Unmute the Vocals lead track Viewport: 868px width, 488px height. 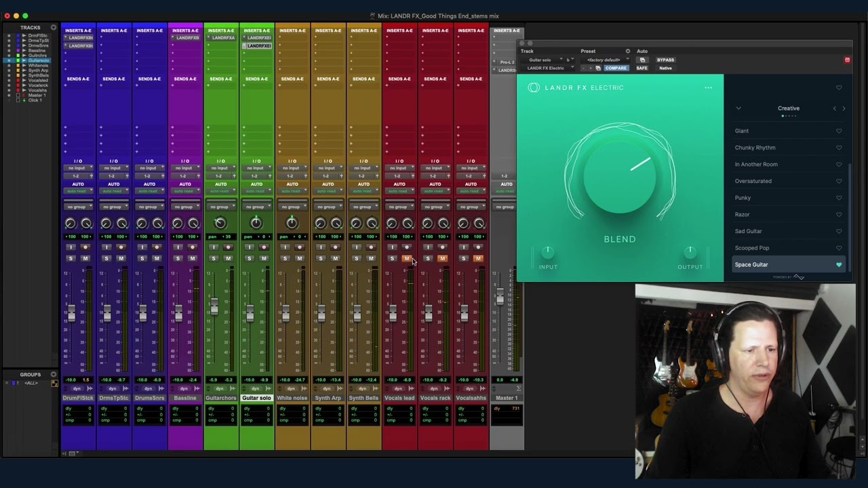[407, 258]
